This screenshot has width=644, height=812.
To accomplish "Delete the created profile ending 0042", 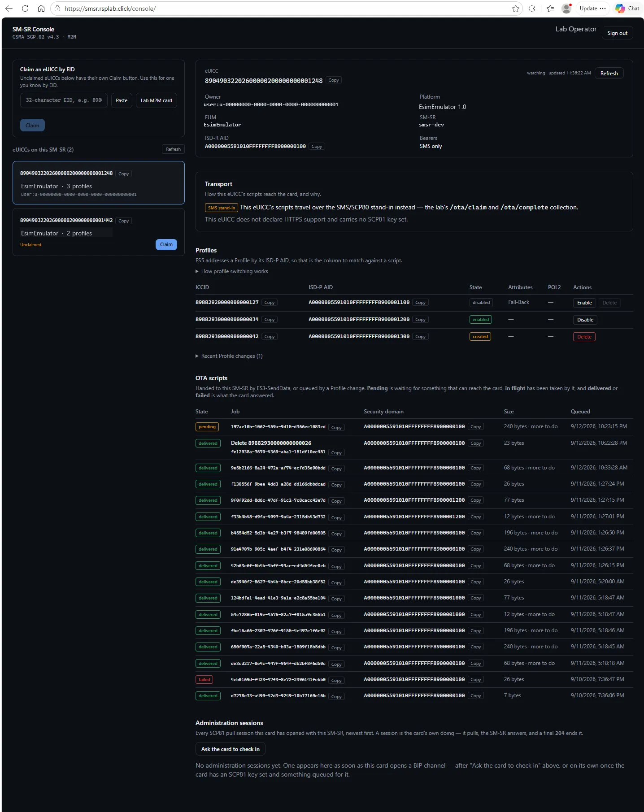I will (584, 337).
